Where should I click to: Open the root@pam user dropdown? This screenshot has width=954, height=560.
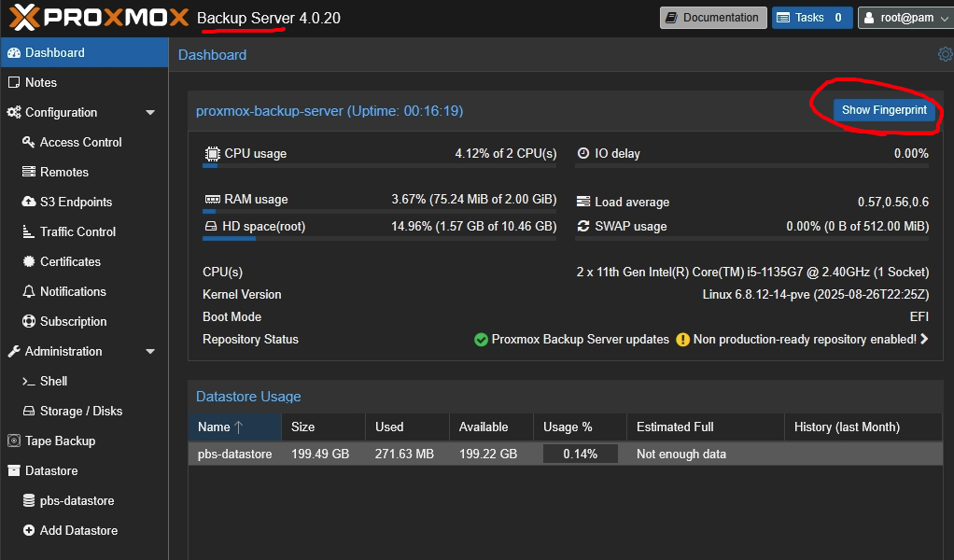904,18
